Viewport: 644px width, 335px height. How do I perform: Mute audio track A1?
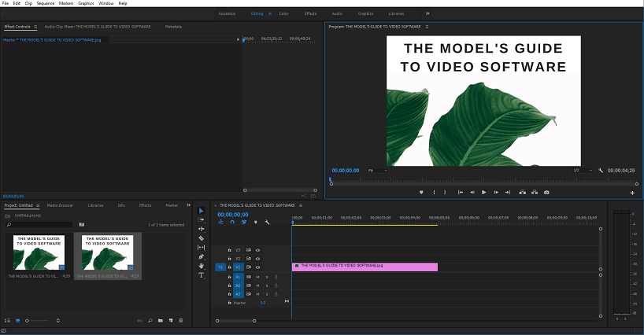click(257, 277)
